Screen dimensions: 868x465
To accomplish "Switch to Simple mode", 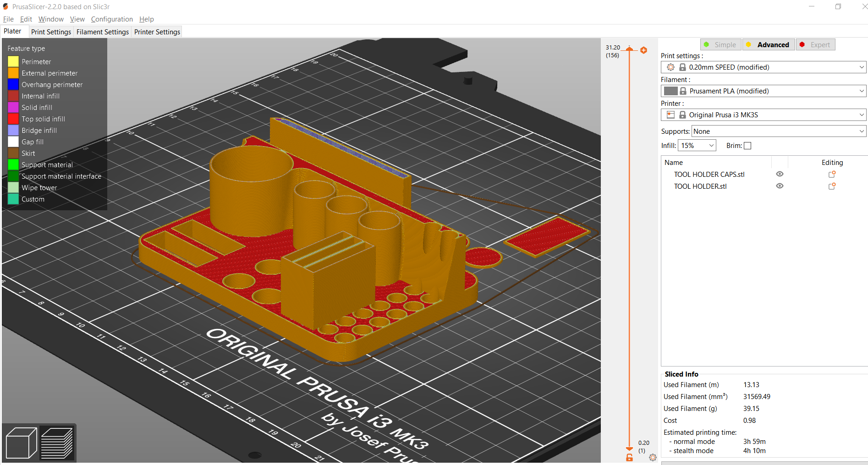I will coord(721,44).
